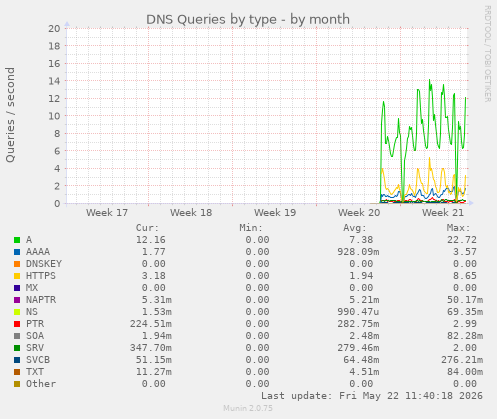The width and height of the screenshot is (497, 419).
Task: Click the 'Week 18' axis label
Action: (x=191, y=213)
